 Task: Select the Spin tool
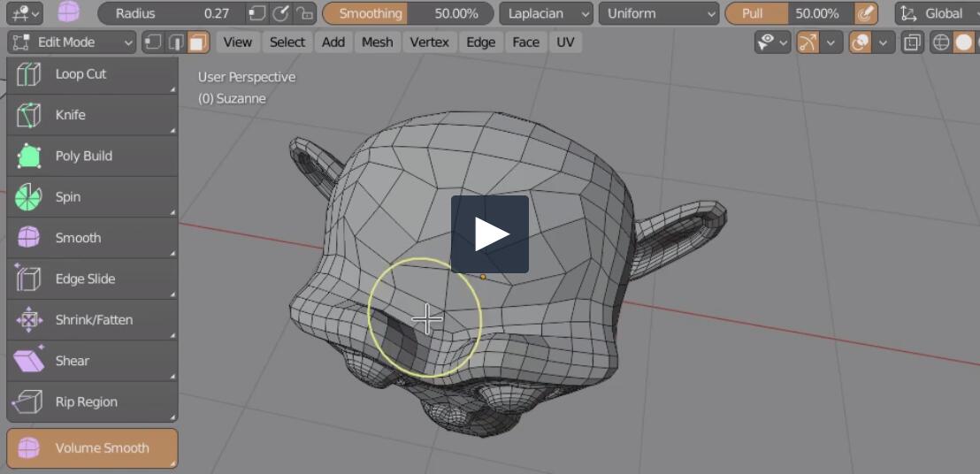point(92,197)
